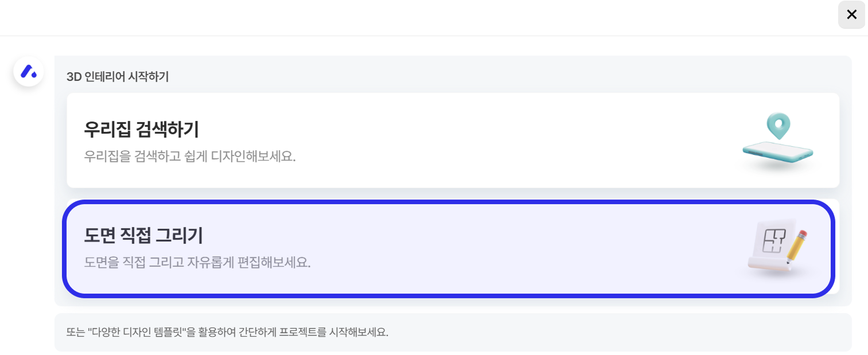Click empty area of the search-my-home card
Image resolution: width=868 pixels, height=355 pixels.
[459, 141]
